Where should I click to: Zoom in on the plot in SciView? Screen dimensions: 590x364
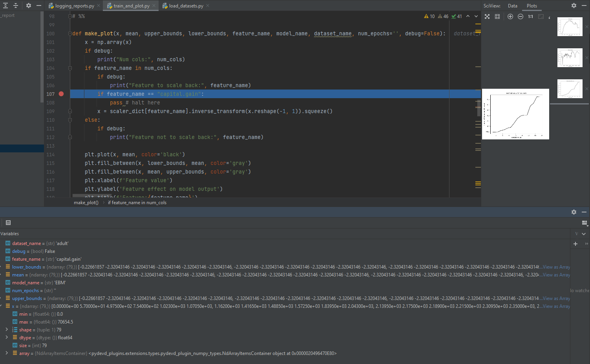click(x=510, y=16)
